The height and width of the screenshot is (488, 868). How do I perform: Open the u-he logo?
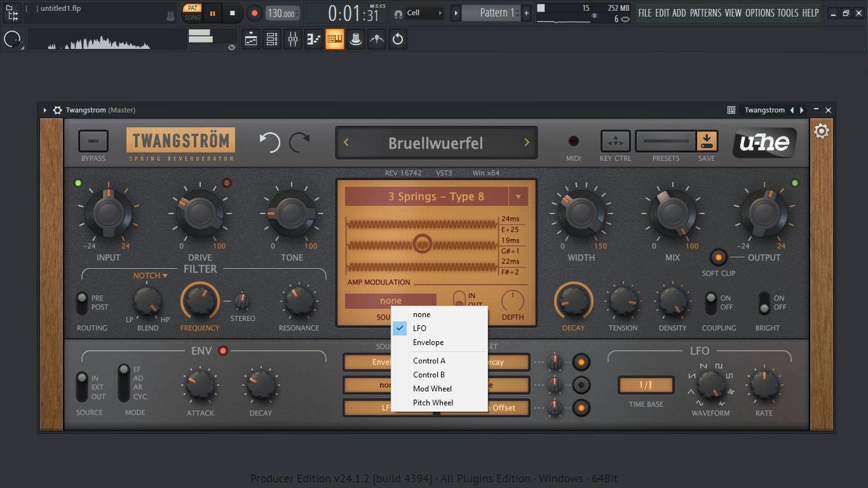764,142
